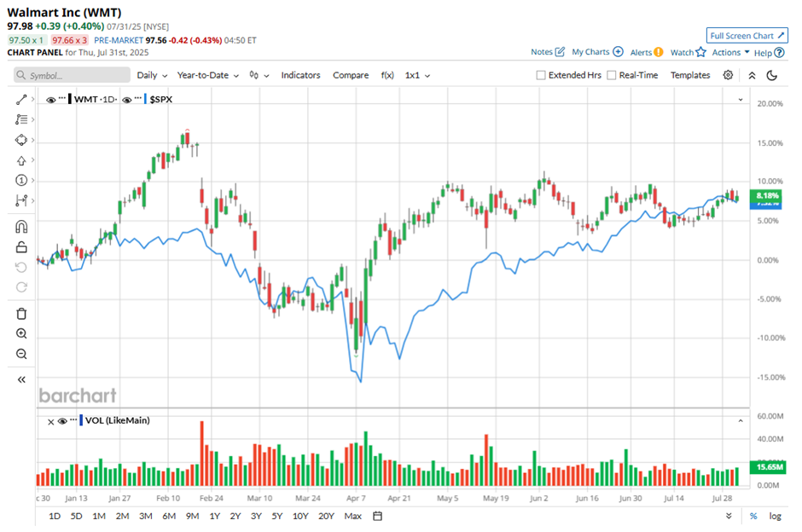Toggle $SPX series visibility eye

(127, 100)
